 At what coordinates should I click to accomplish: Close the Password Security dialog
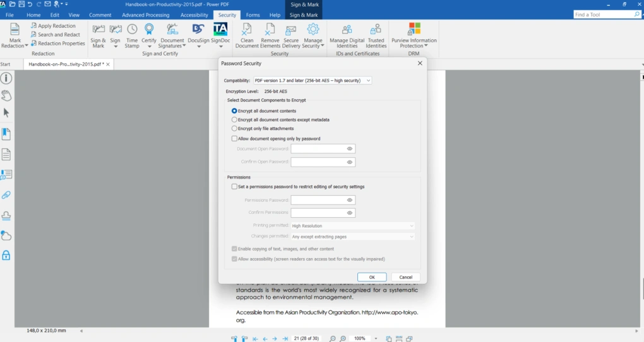tap(420, 63)
